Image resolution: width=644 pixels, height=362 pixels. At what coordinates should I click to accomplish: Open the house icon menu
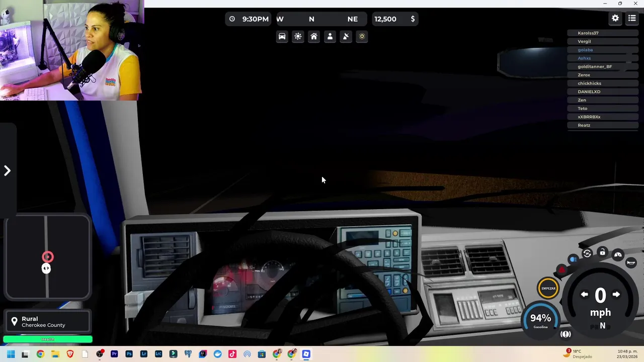pos(314,36)
